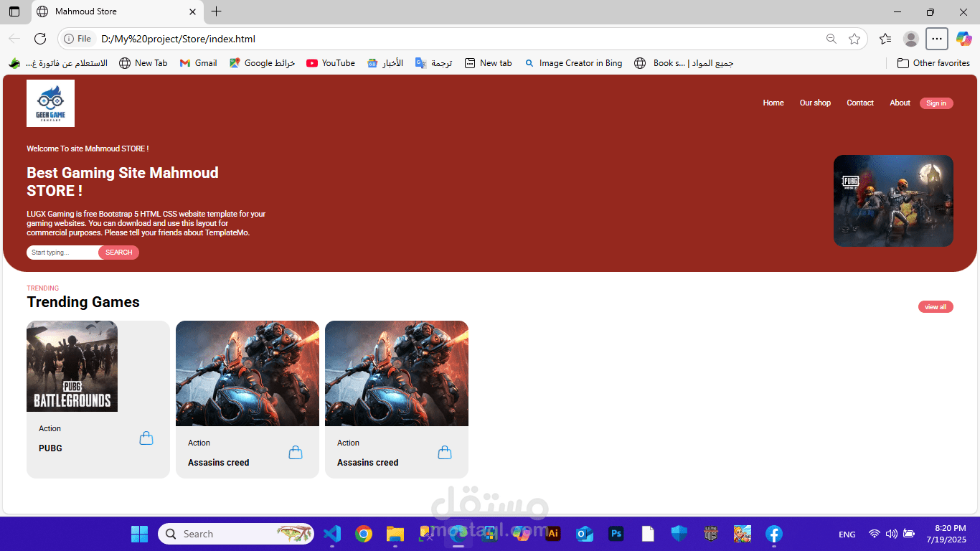The image size is (980, 551).
Task: Click the PUBG game title
Action: pyautogui.click(x=50, y=448)
